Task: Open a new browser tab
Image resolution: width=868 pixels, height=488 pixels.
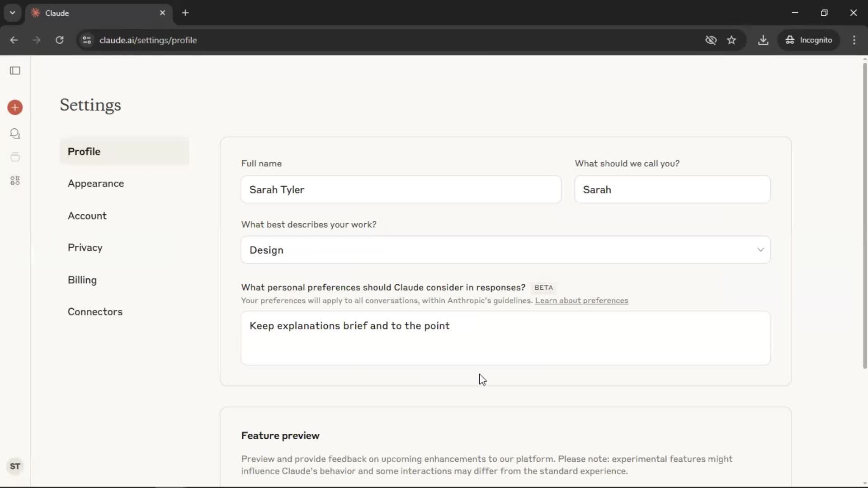Action: [x=185, y=13]
